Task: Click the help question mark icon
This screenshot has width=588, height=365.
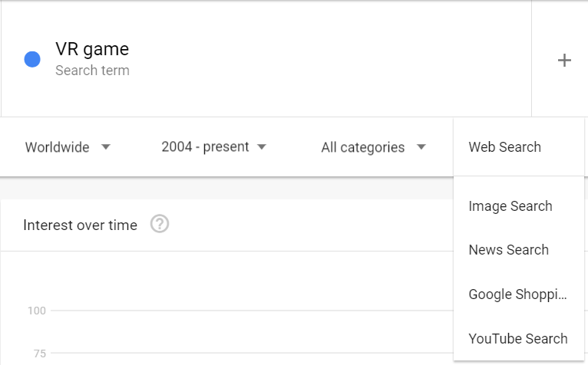Action: tap(160, 225)
